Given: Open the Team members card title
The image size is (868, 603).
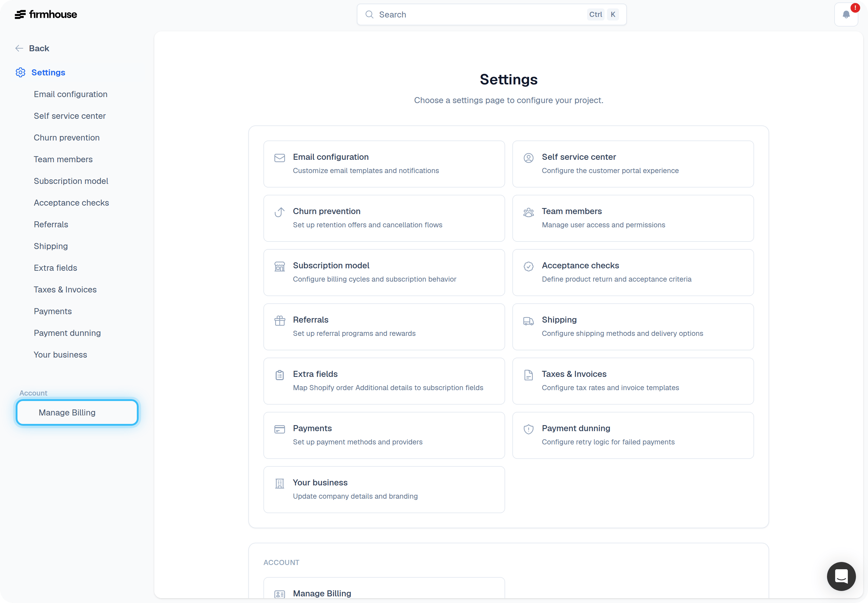Looking at the screenshot, I should 571,211.
